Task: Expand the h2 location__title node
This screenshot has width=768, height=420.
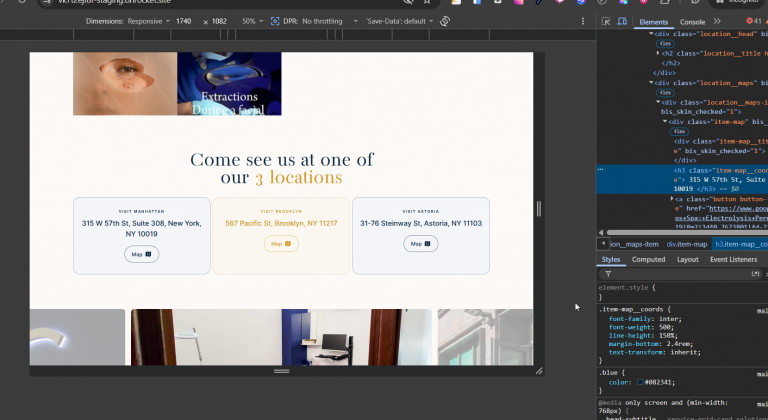Action: point(658,53)
